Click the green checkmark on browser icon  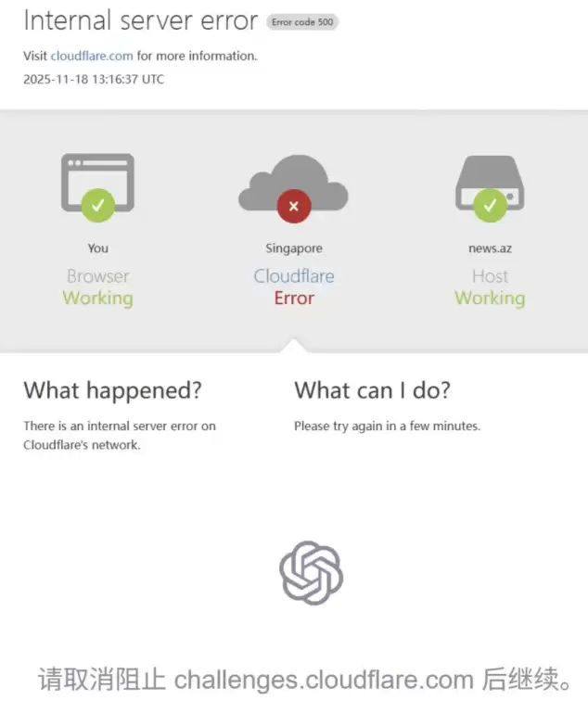click(97, 206)
